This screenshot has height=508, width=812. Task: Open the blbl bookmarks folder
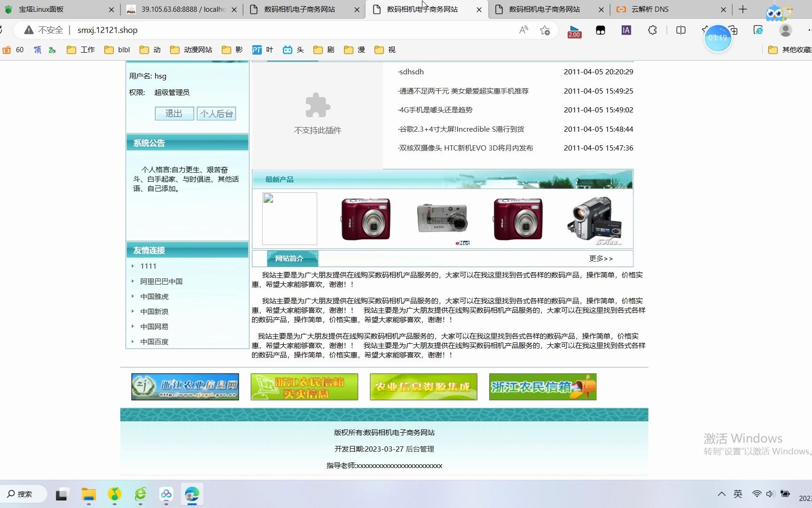coord(117,50)
